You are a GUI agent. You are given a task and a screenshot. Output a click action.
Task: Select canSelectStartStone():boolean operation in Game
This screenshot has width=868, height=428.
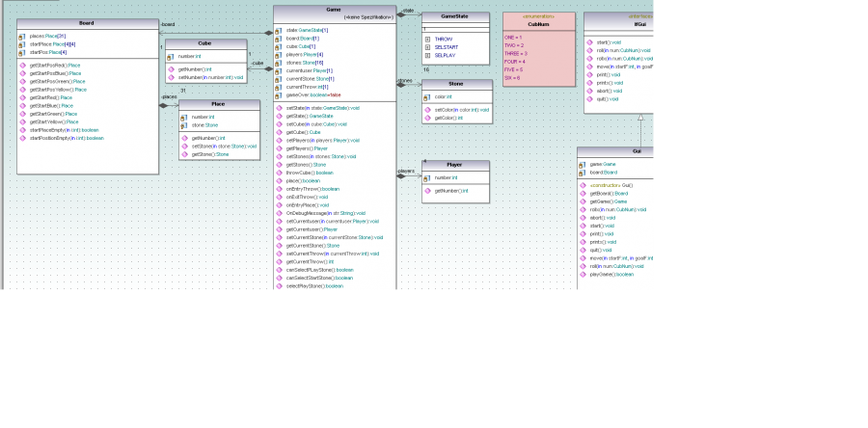click(x=319, y=279)
